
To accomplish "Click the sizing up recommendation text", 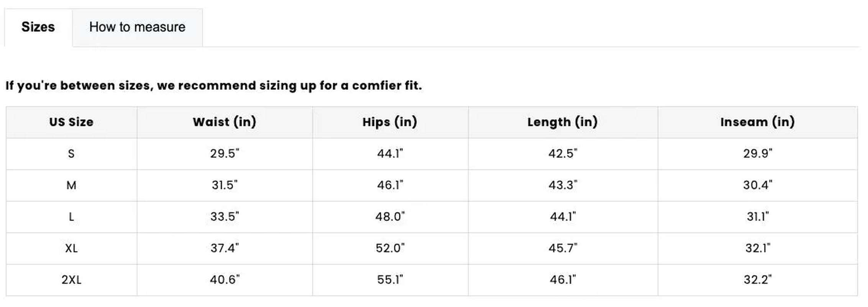I will 213,86.
